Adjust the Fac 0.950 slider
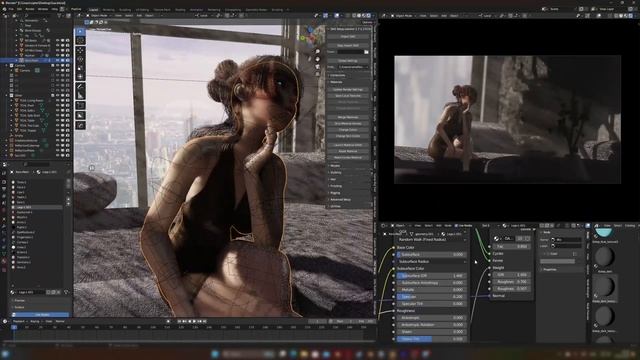Screen dimensions: 640x360 click(x=512, y=247)
